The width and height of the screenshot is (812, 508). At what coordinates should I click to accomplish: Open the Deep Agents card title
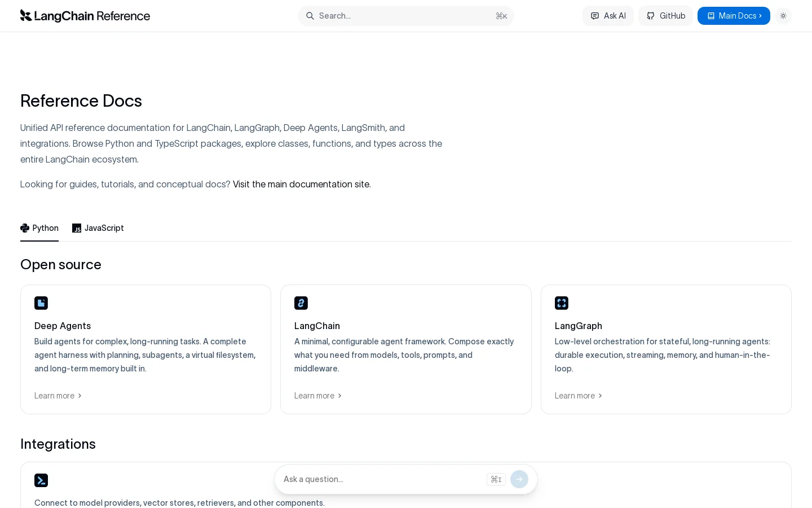63,326
